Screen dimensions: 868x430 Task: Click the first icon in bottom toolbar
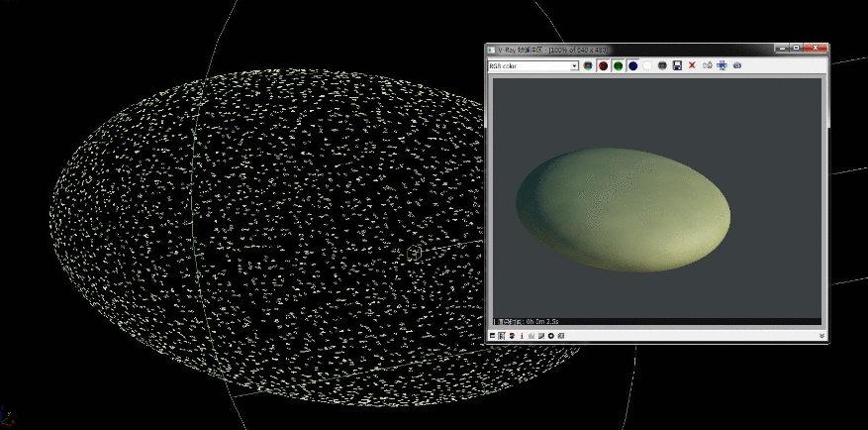492,336
